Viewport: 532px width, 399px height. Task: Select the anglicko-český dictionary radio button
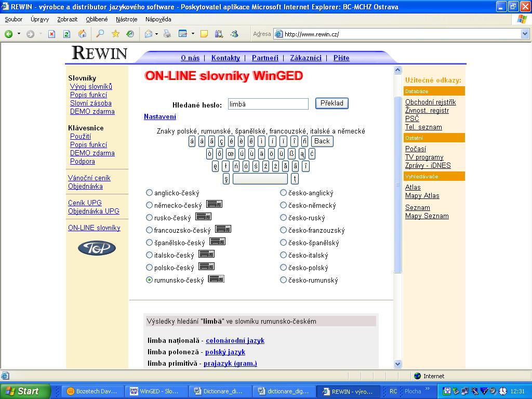coord(149,193)
